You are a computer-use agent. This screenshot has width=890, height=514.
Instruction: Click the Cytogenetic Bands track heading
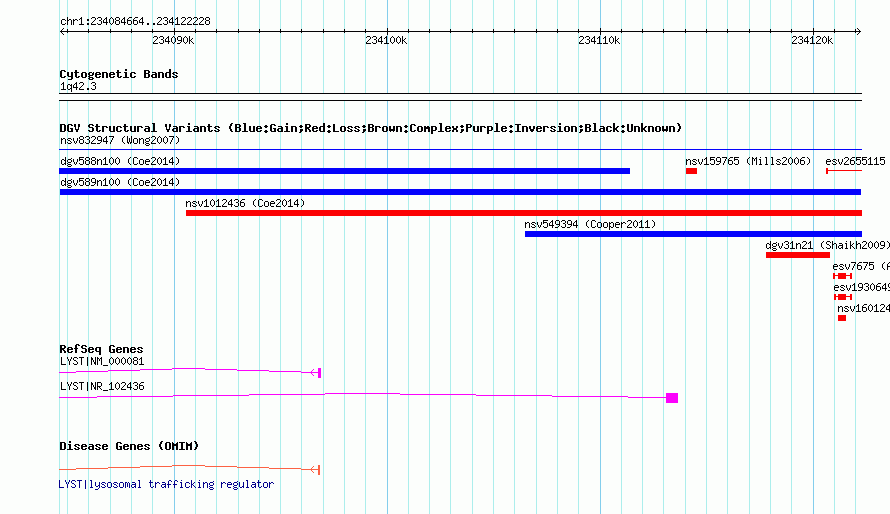(119, 74)
